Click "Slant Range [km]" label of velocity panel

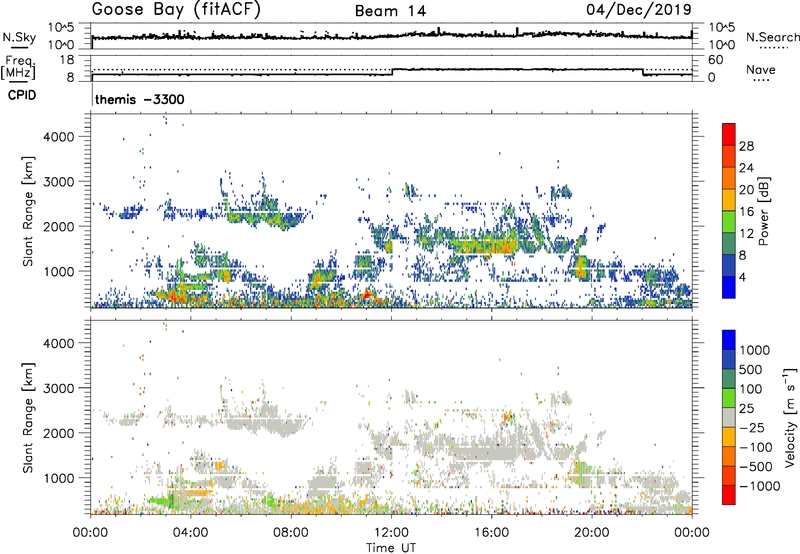28,417
